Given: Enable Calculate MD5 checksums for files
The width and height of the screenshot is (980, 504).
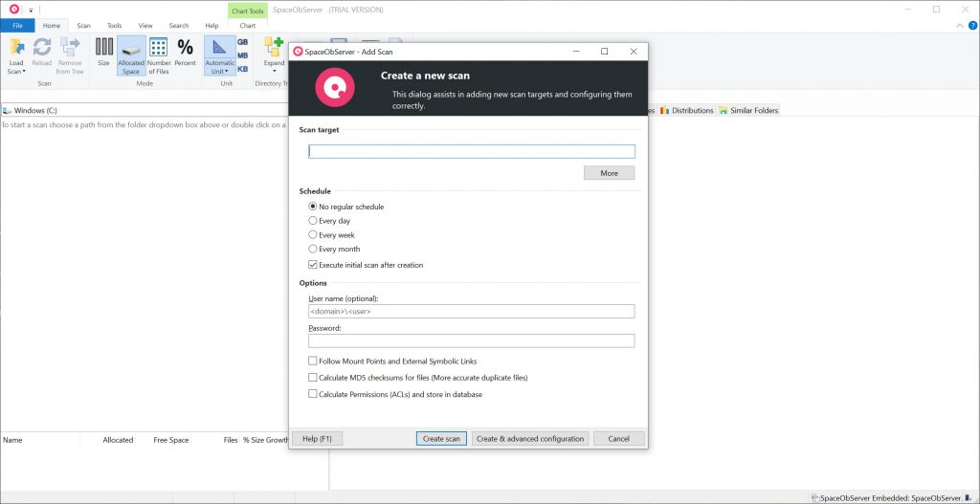Looking at the screenshot, I should [x=313, y=377].
